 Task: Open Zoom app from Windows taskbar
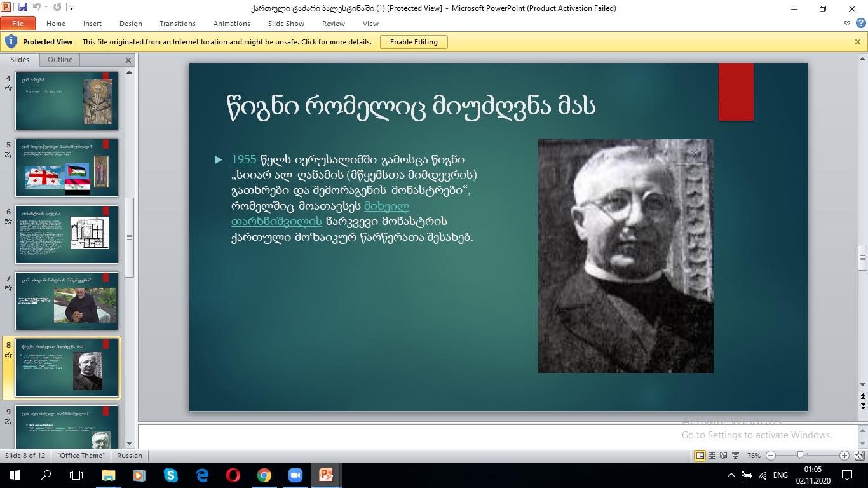pos(295,475)
